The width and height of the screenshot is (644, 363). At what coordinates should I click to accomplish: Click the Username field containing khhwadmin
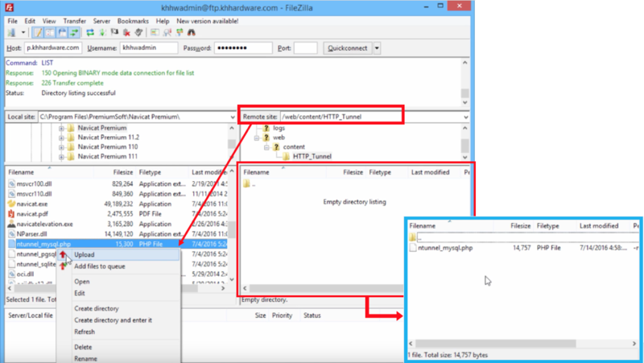click(x=149, y=48)
